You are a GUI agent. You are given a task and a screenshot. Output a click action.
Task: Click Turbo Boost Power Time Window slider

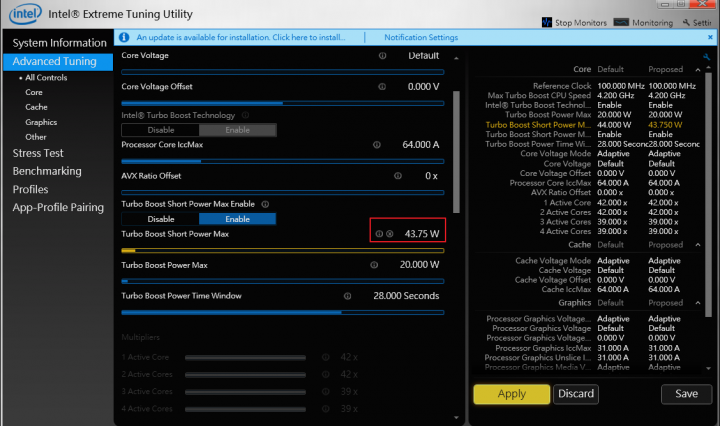(x=282, y=312)
